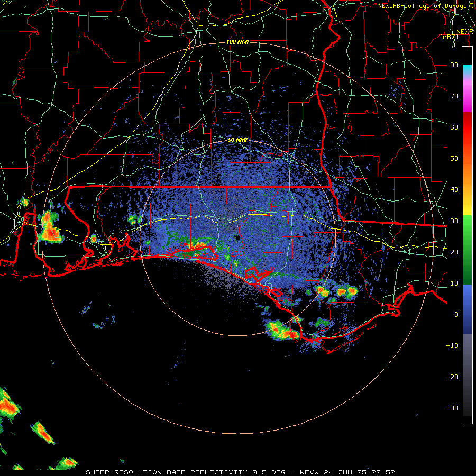Viewport: 476px width, 476px height.
Task: Click the 50 value on dBZ scale
Action: point(454,159)
